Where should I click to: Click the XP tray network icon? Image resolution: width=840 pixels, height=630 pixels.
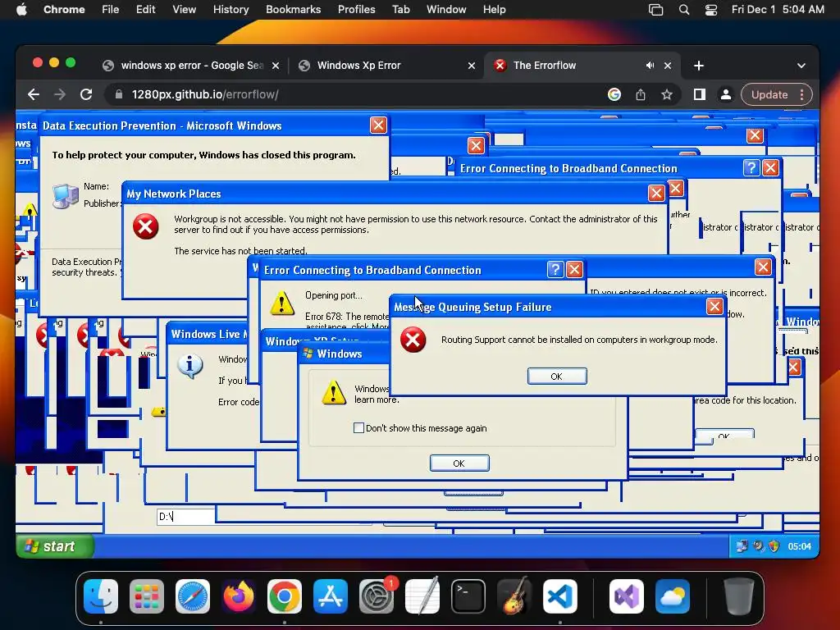point(742,546)
